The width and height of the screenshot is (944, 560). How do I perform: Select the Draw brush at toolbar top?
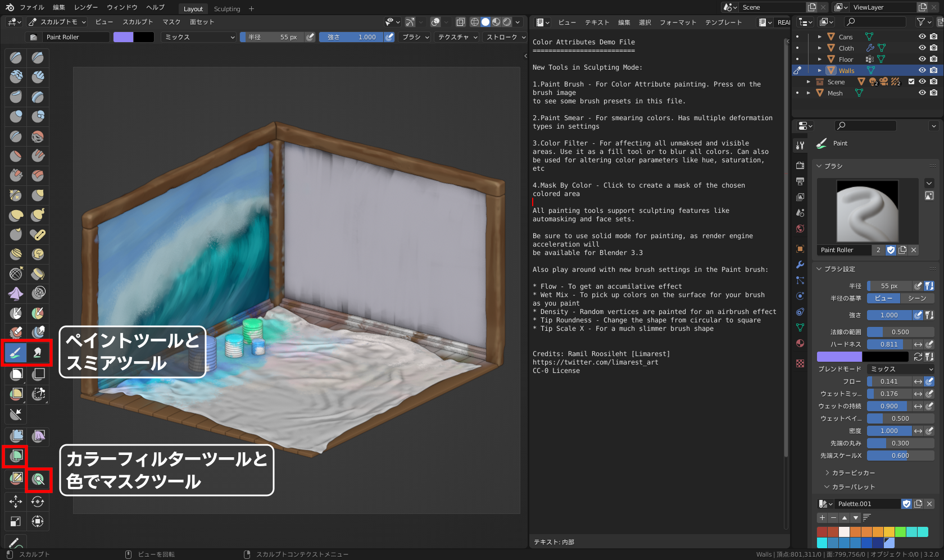(x=16, y=57)
